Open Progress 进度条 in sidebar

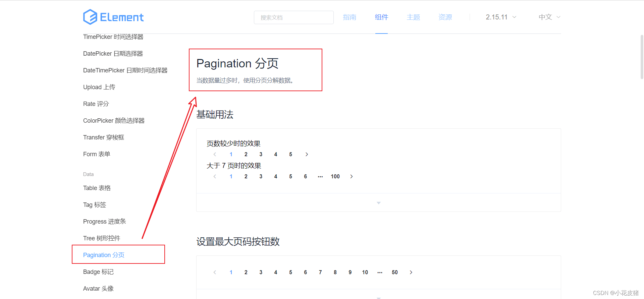(x=105, y=222)
